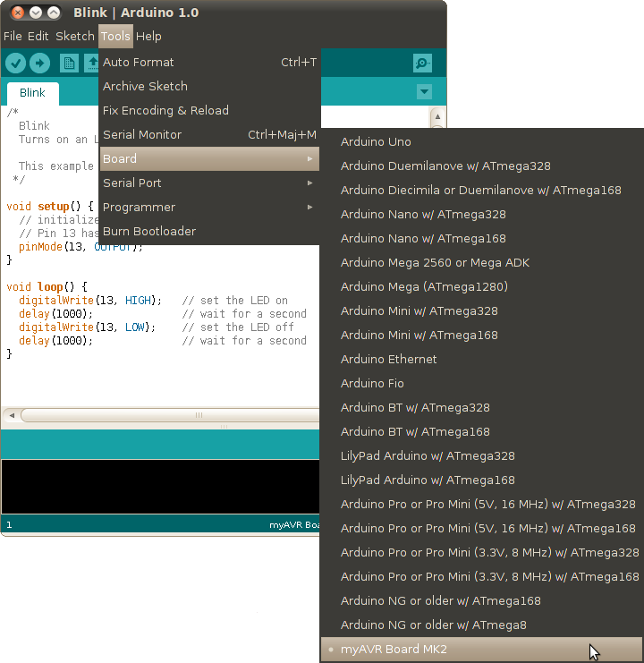644x663 pixels.
Task: Select Pro Mini (5V, 16 MHz) w/ ATmega168
Action: click(482, 528)
